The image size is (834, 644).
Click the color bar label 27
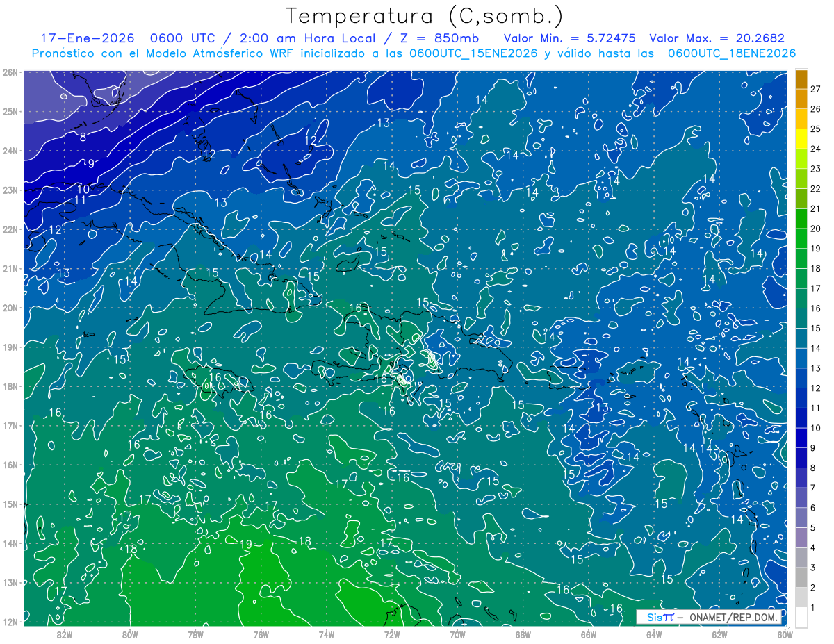point(815,89)
